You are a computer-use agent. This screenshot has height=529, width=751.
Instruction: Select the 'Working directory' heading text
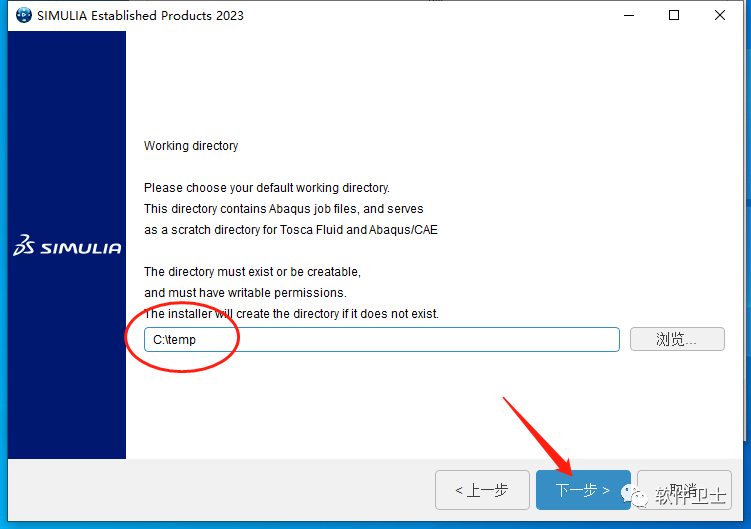click(191, 146)
